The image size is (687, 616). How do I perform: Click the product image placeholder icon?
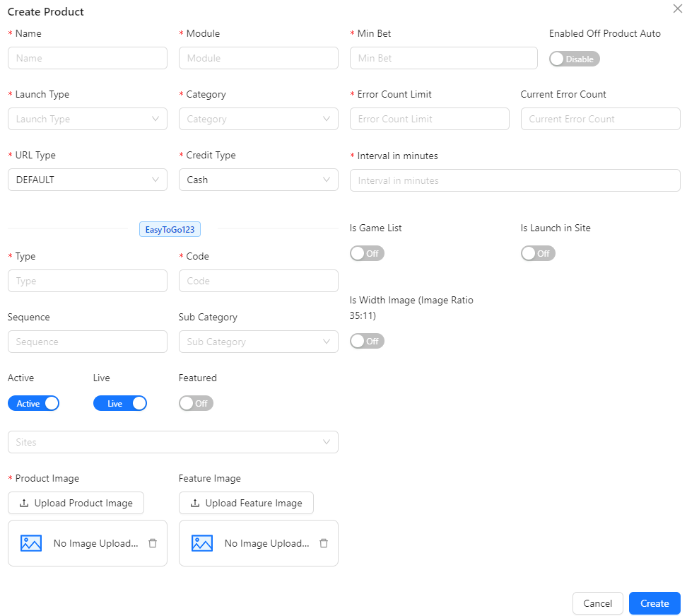[30, 543]
